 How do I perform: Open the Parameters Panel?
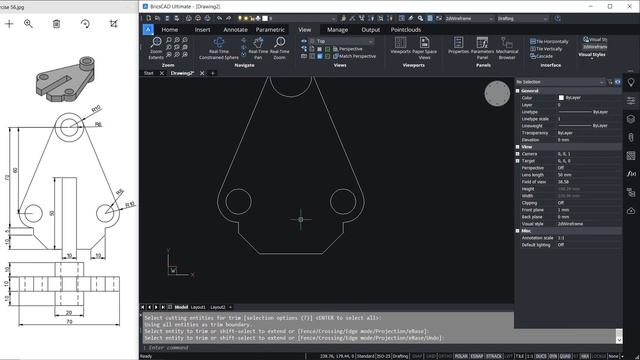[482, 48]
